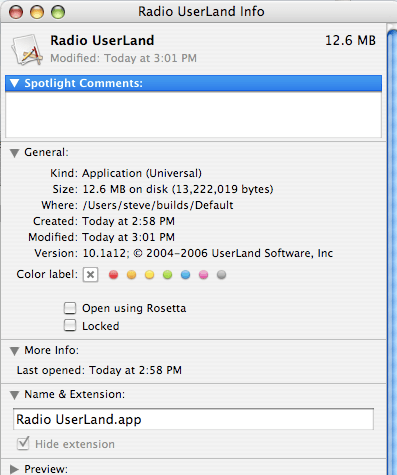Enable the Locked checkbox
Viewport: 397px width, 475px height.
[x=70, y=325]
